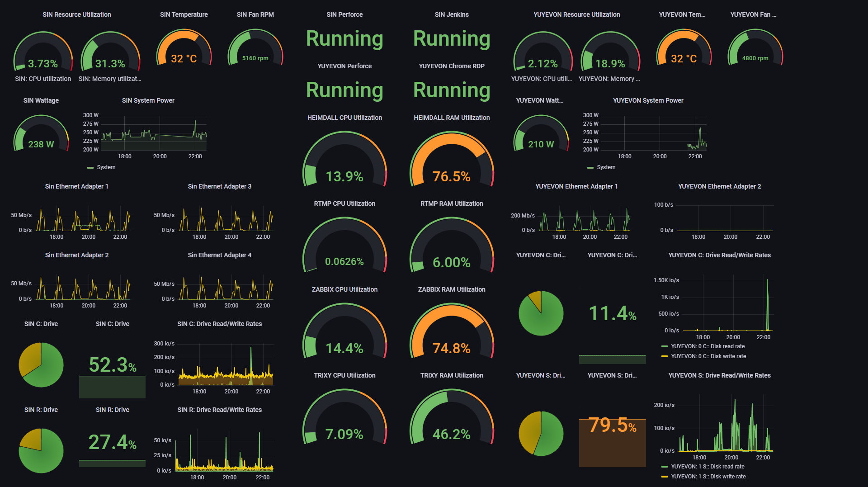Image resolution: width=868 pixels, height=487 pixels.
Task: Click the TRIXY CPU 7.09% gauge
Action: coord(344,417)
